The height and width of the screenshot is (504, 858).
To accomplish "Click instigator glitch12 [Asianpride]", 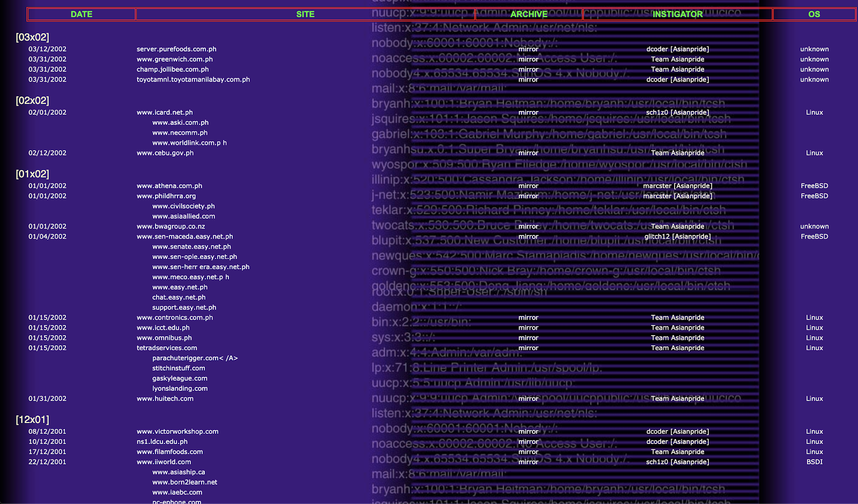I will (x=678, y=237).
